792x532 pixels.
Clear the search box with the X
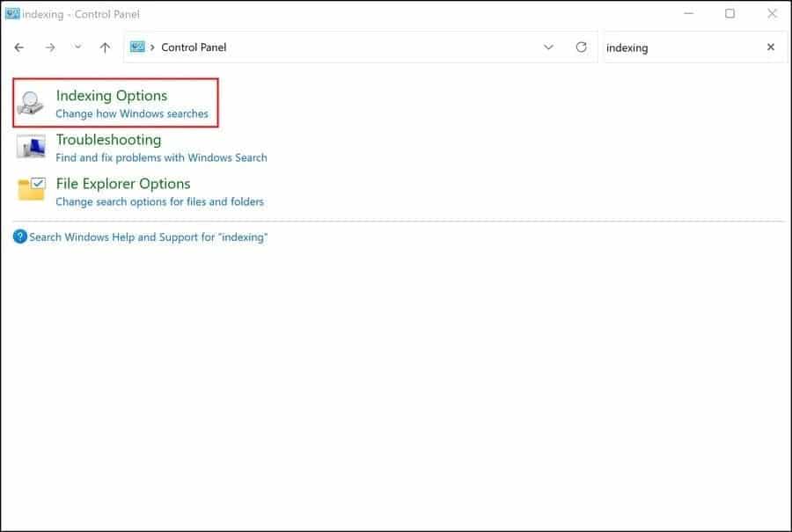[x=770, y=47]
